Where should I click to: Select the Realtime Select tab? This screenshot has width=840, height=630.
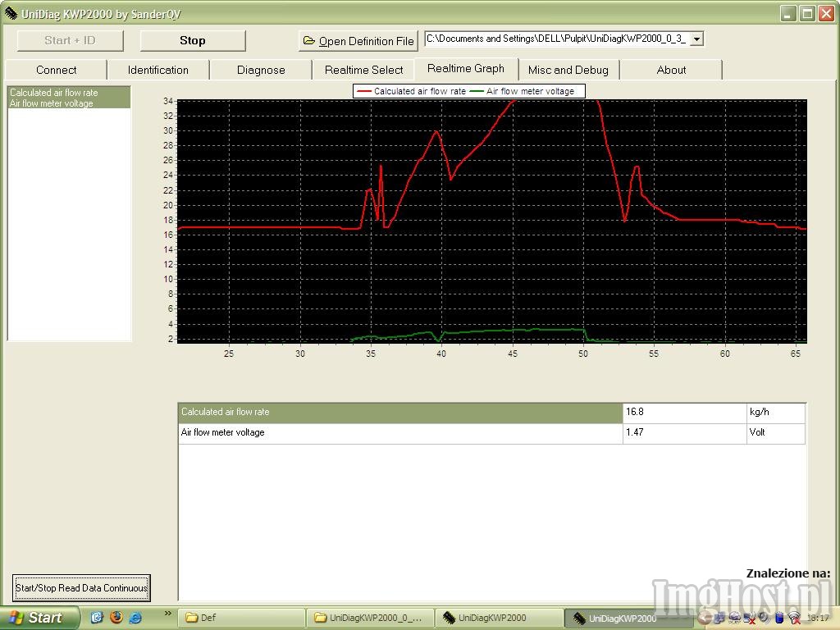click(x=363, y=70)
